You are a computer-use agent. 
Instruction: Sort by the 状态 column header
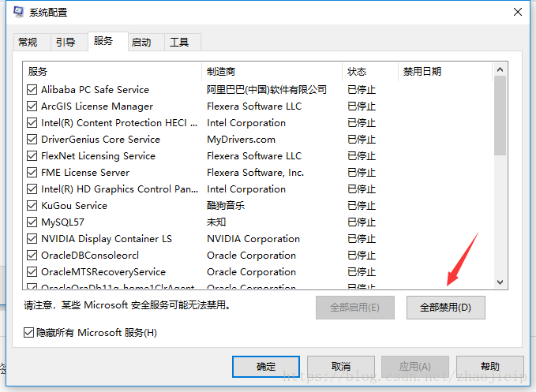[x=370, y=71]
